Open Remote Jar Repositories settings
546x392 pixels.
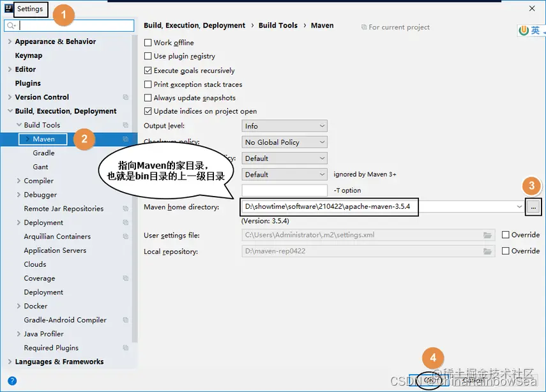click(x=64, y=209)
